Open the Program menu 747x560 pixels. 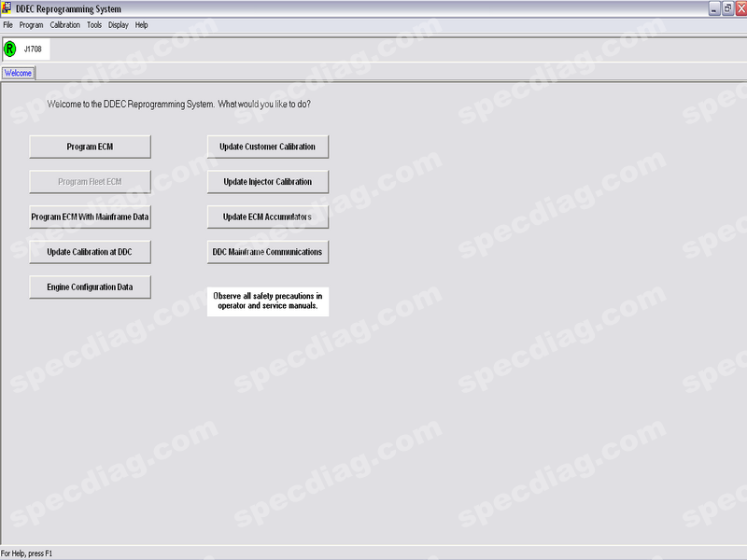31,25
